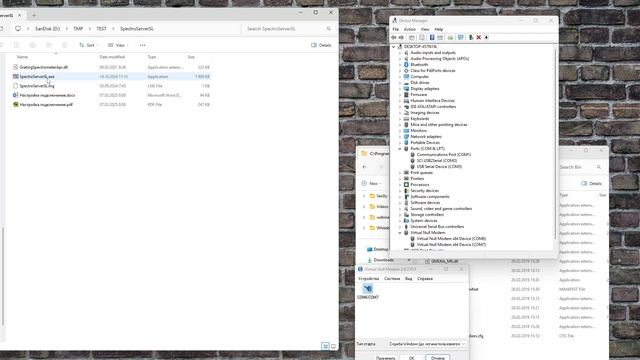Click red X uninstall device icon
640x360 pixels.
479,38
